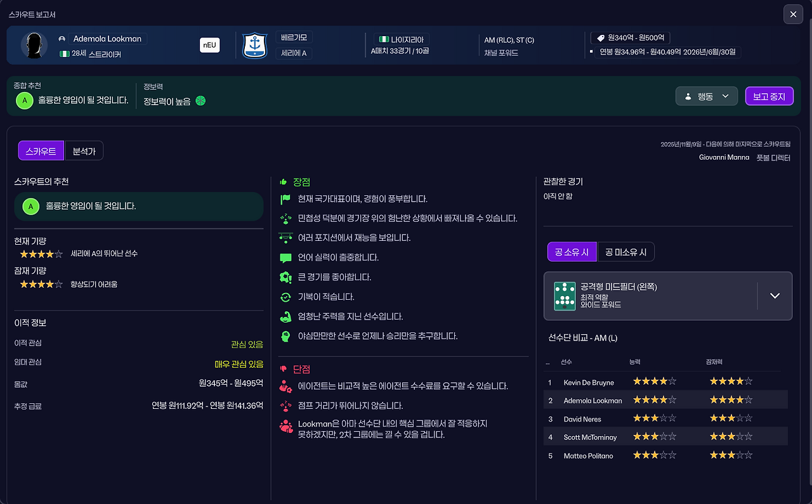The width and height of the screenshot is (812, 504).
Task: Click the Nigeria flag beside 28세
Action: 64,55
